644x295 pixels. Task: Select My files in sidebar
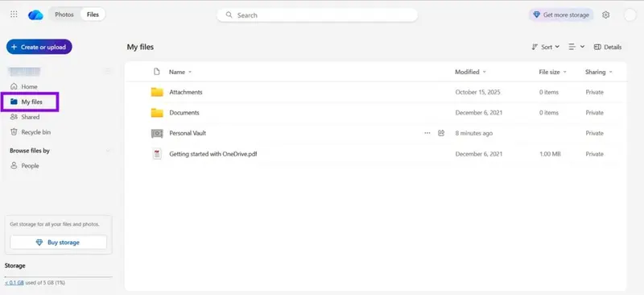point(31,102)
